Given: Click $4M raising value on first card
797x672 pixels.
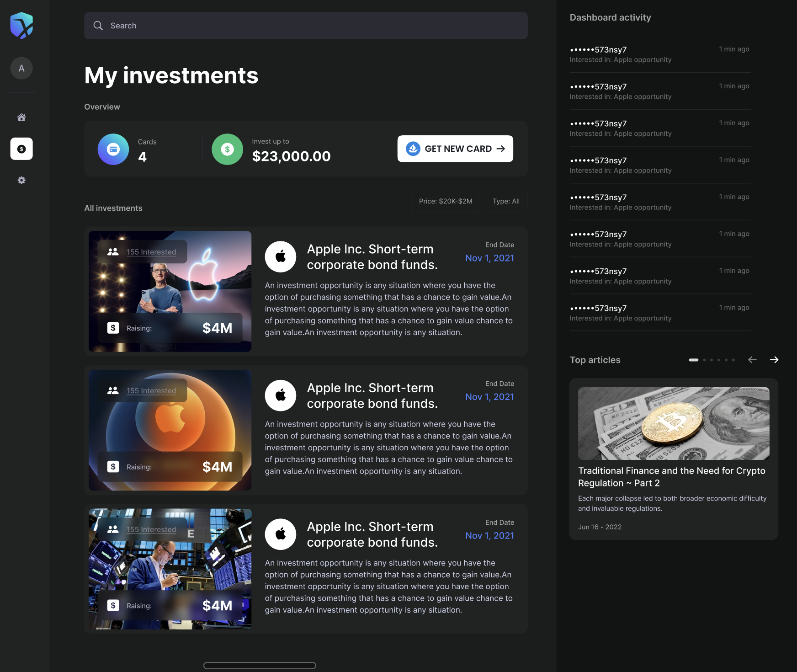Looking at the screenshot, I should tap(217, 328).
